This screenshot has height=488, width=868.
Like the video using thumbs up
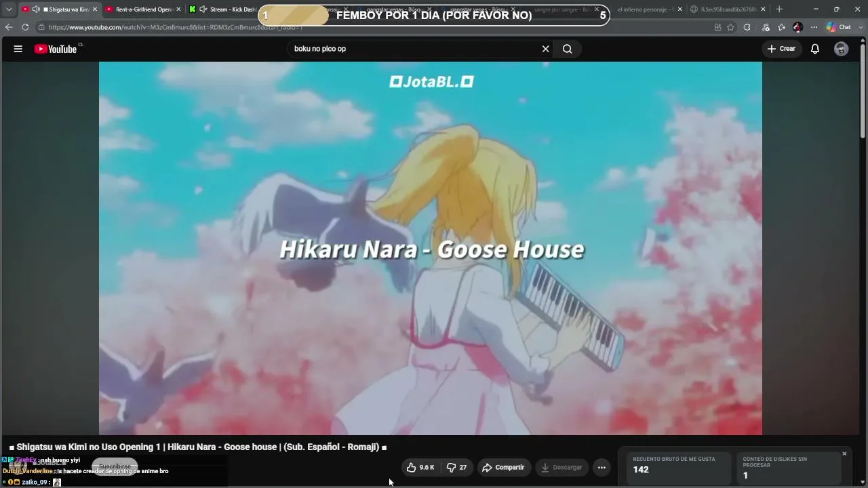(x=420, y=468)
